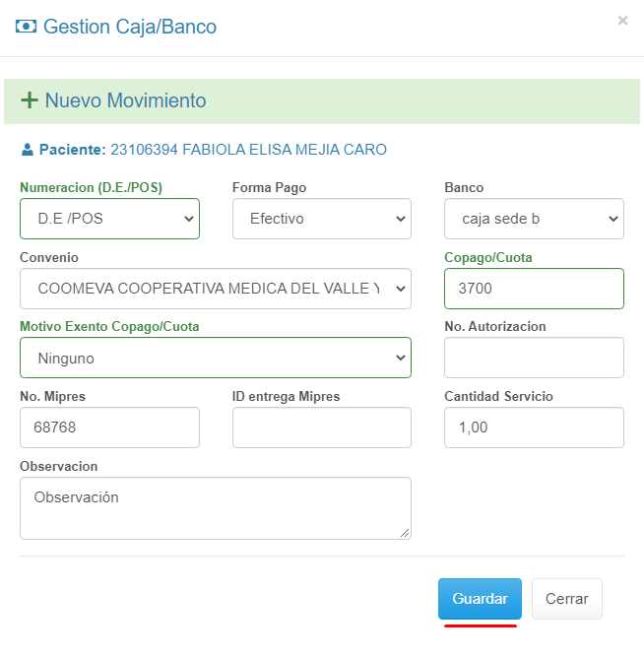Select the empty ID entrega Mipres field
Viewport: 644px width, 657px height.
(321, 428)
